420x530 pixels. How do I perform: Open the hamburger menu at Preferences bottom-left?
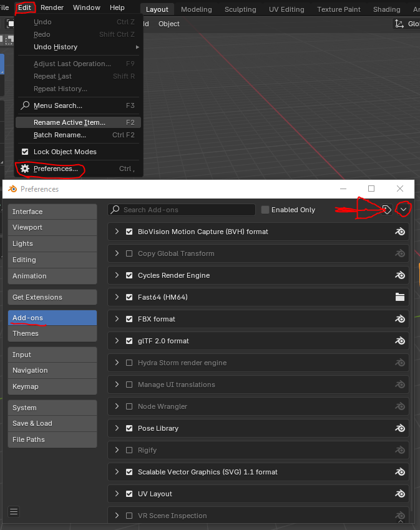pyautogui.click(x=14, y=512)
